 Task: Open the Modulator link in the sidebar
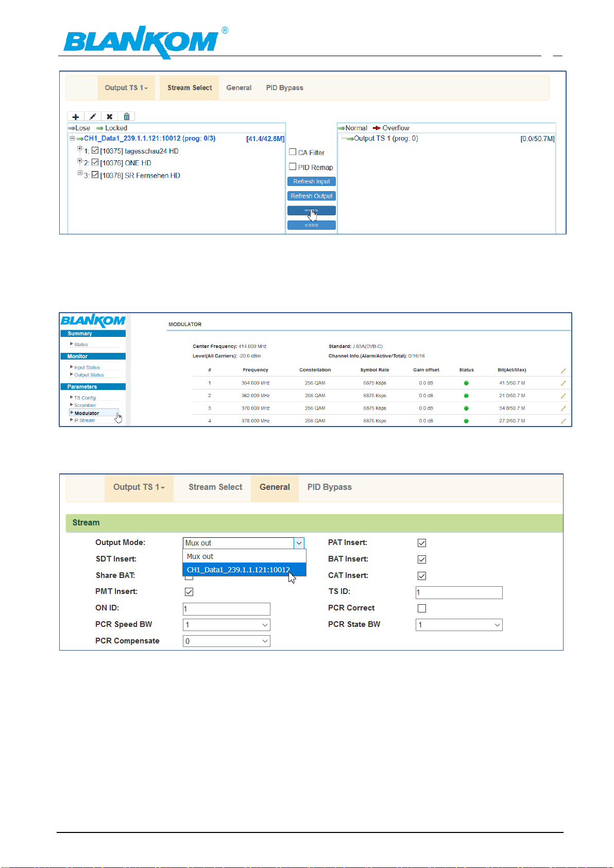point(87,413)
